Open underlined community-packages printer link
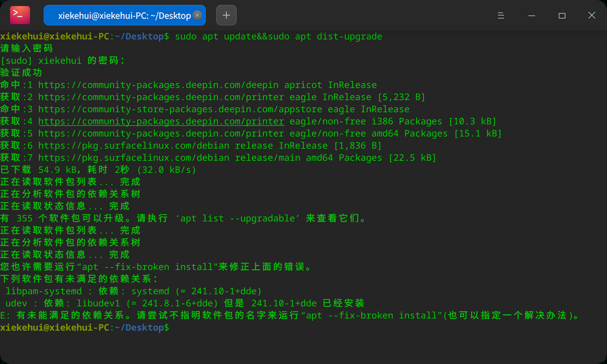Viewport: 607px width, 364px height. coord(161,121)
